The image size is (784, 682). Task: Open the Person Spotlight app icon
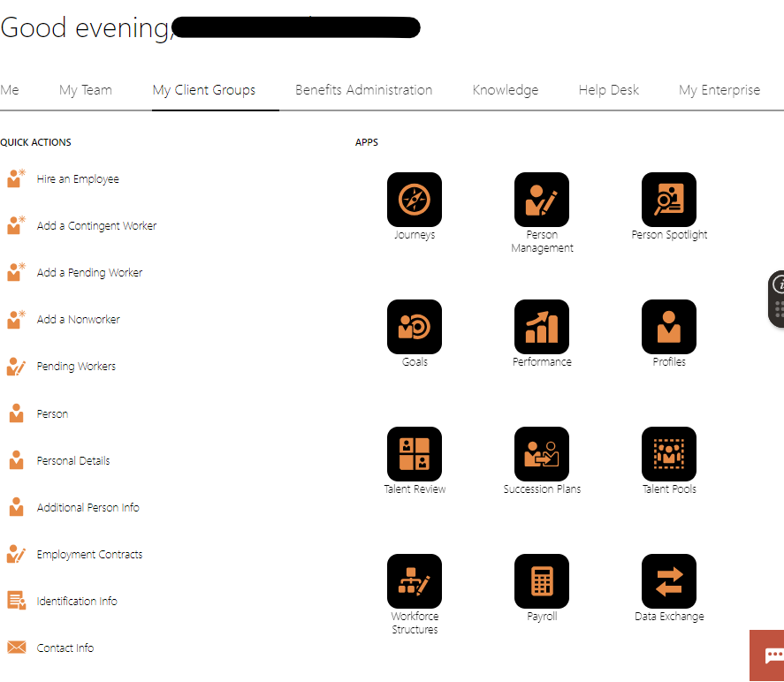pos(669,200)
